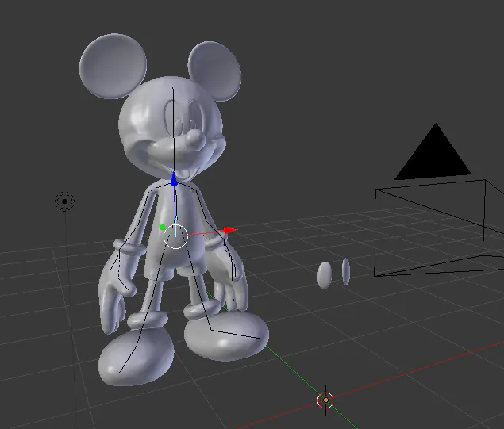The height and width of the screenshot is (429, 504).
Task: Click the blue Z-axis gizmo arrow
Action: pos(174,179)
